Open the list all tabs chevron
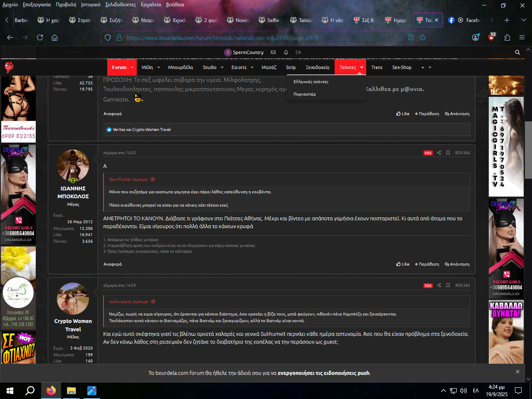 click(523, 20)
